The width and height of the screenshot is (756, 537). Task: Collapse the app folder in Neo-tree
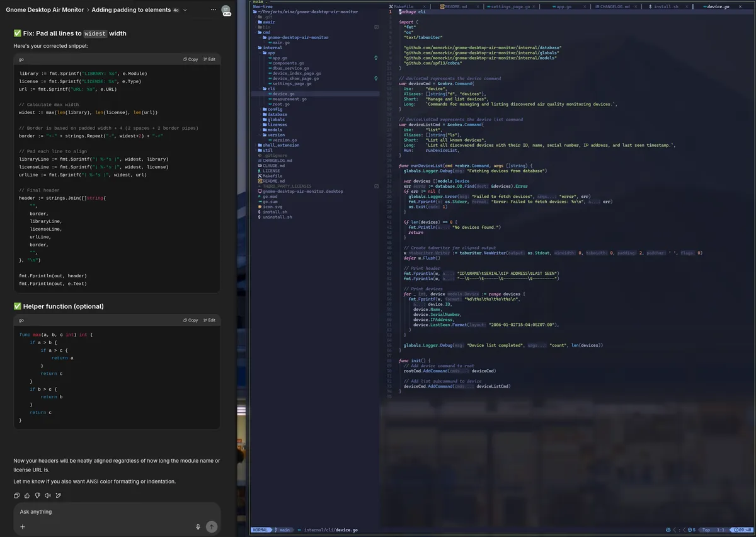pyautogui.click(x=268, y=53)
